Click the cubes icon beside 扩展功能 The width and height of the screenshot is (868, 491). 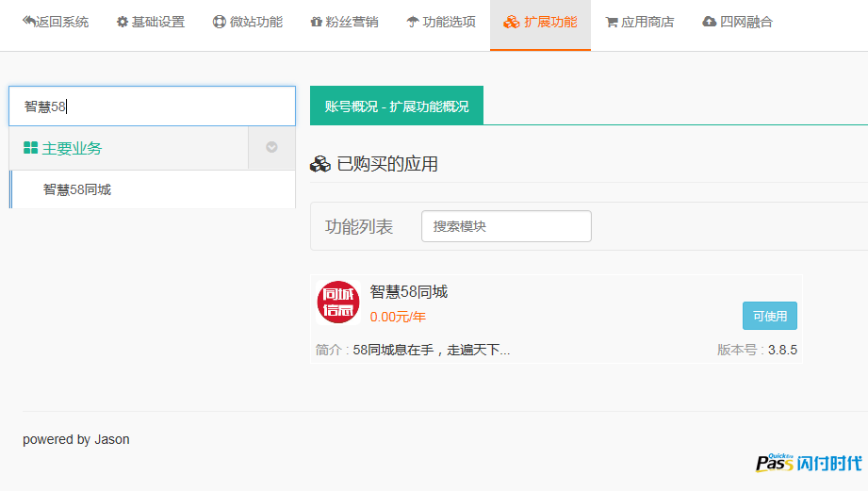[x=512, y=22]
